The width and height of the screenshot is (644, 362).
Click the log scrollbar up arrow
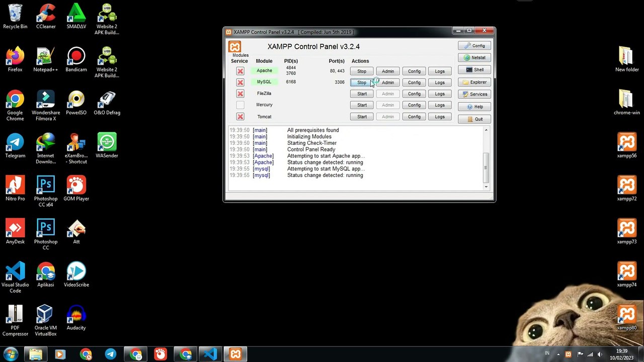click(x=486, y=131)
